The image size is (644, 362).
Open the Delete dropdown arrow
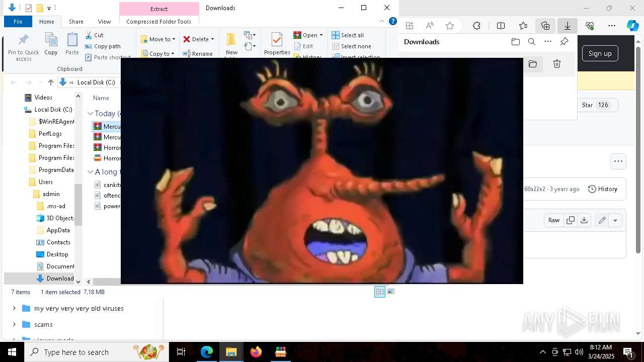coord(212,39)
